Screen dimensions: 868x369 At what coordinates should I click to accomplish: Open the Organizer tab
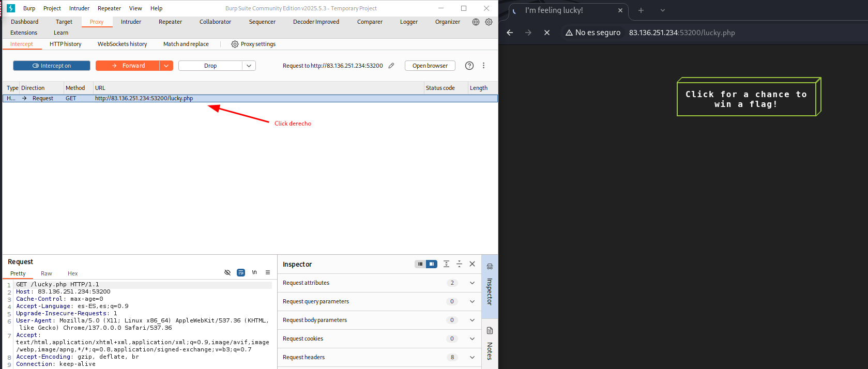pos(448,22)
